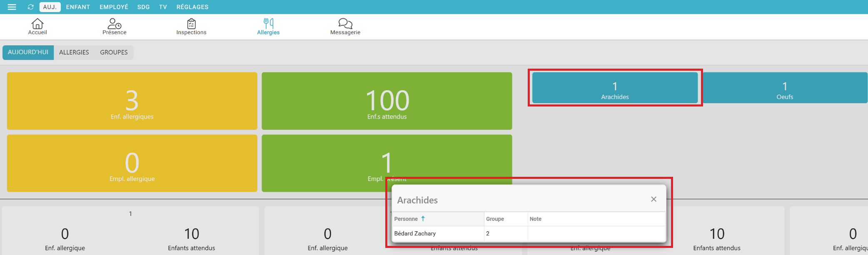Click the Oeufs allergy tile
Image resolution: width=868 pixels, height=255 pixels.
(784, 88)
